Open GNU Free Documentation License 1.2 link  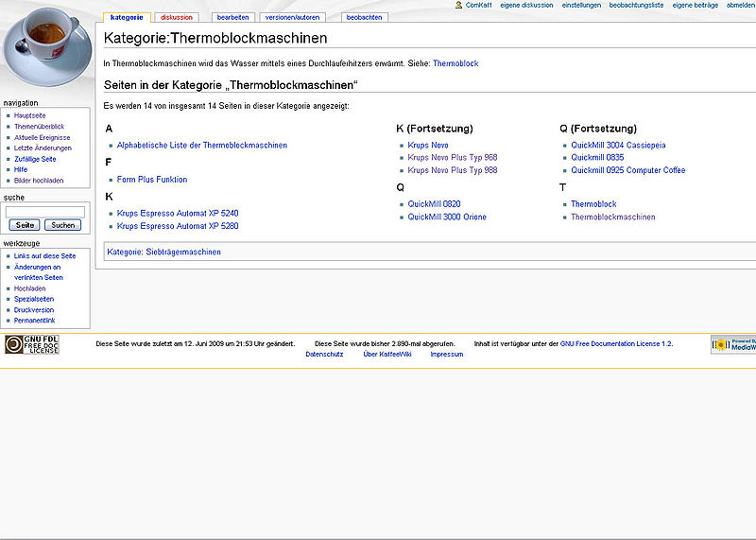[x=616, y=344]
